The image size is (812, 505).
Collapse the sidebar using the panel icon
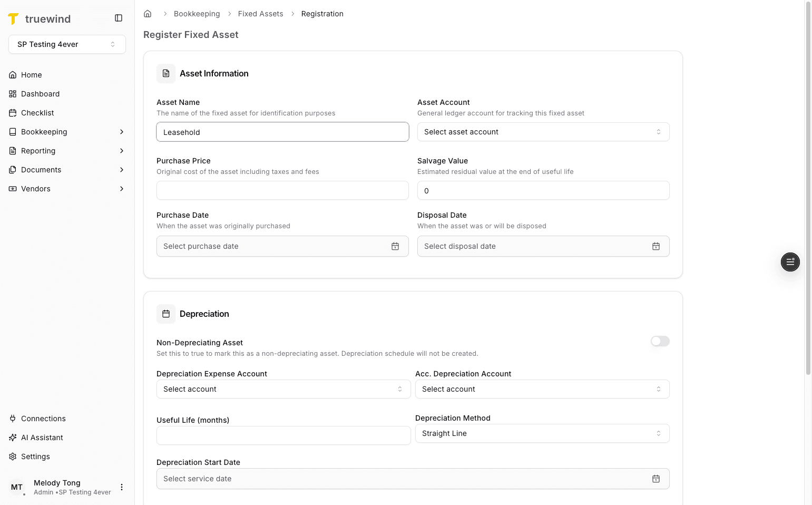coord(118,17)
